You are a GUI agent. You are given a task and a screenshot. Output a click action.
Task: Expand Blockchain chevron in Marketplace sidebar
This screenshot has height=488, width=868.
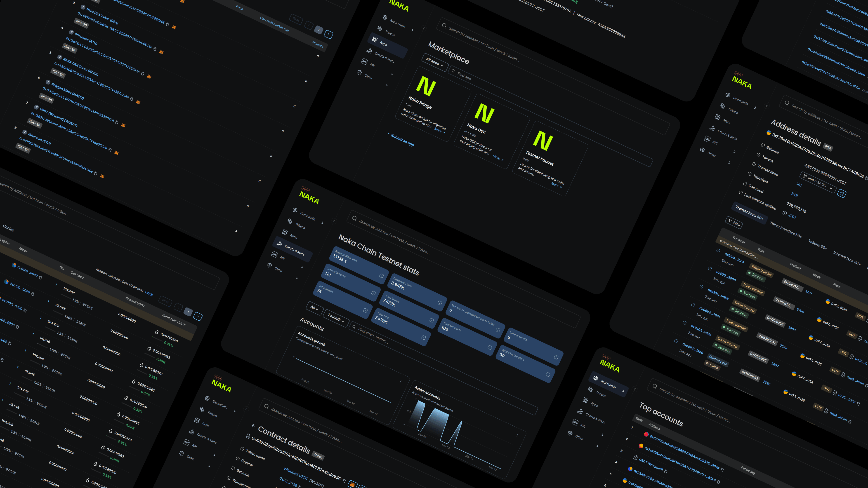click(x=412, y=30)
